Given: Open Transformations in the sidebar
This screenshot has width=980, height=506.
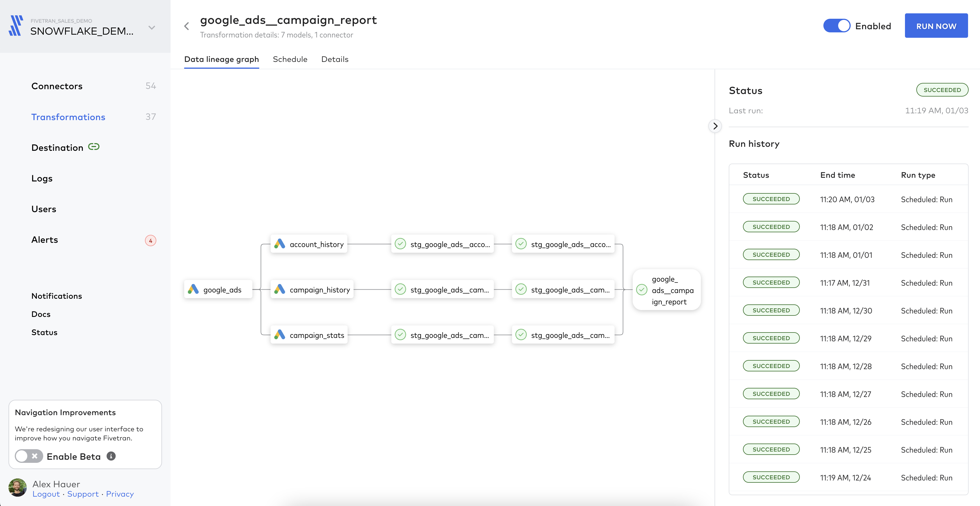Looking at the screenshot, I should (x=68, y=117).
